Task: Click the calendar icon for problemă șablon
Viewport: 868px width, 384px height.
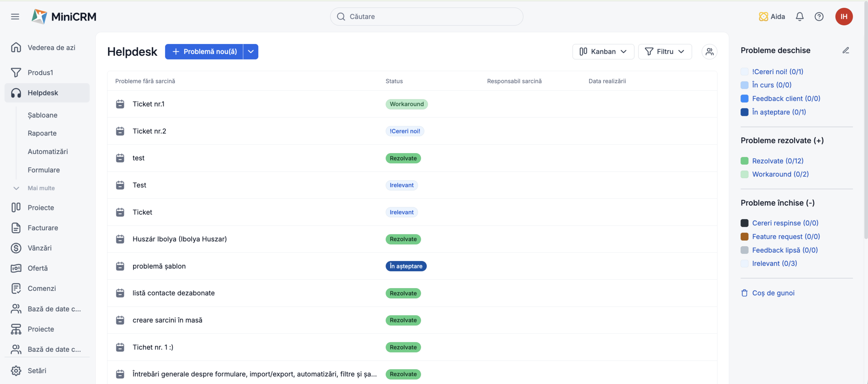Action: 120,266
